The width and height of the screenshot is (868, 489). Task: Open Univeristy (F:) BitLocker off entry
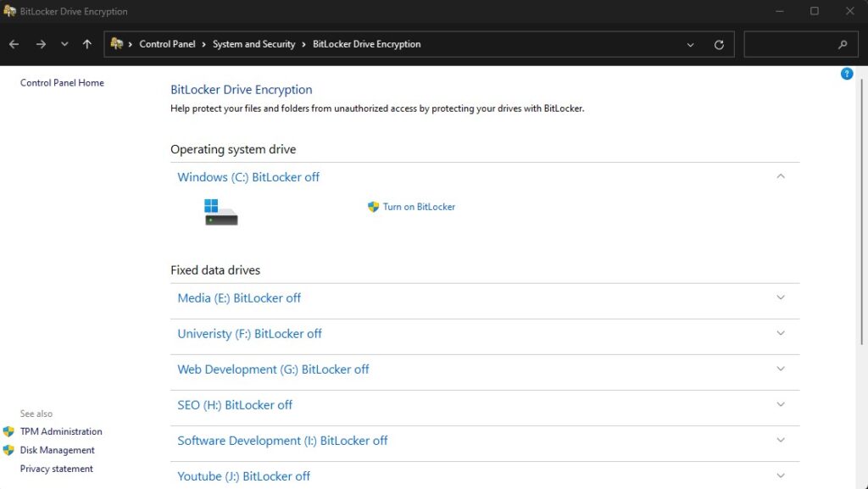[249, 334]
